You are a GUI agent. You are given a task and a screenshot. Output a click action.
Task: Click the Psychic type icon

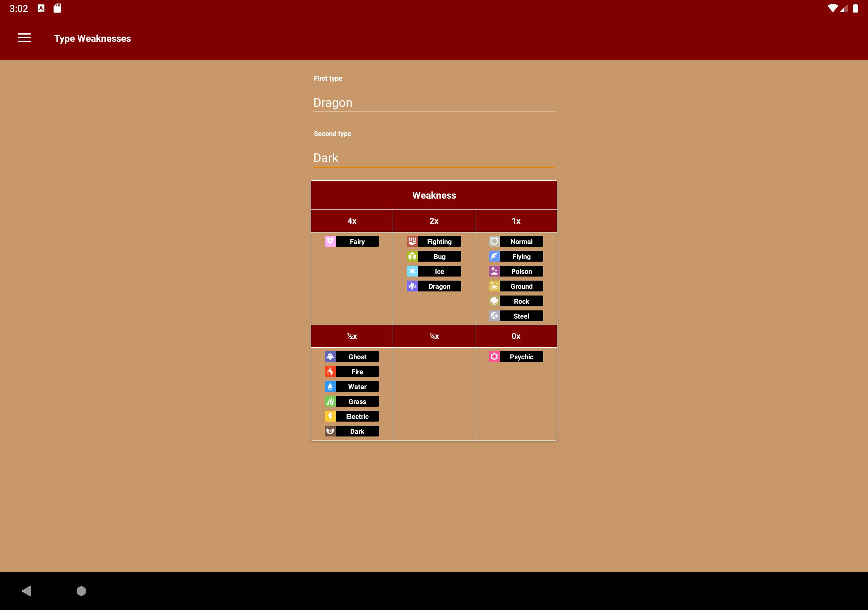[x=494, y=357]
